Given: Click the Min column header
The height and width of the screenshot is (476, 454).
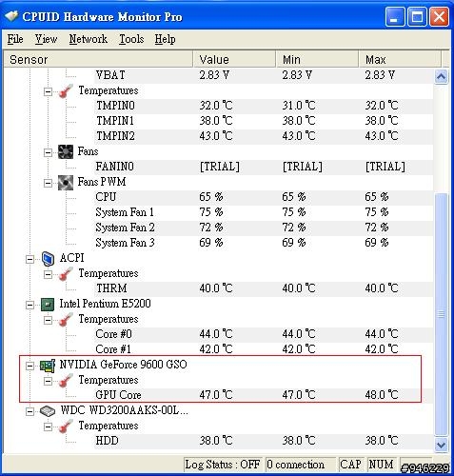Looking at the screenshot, I should click(317, 59).
